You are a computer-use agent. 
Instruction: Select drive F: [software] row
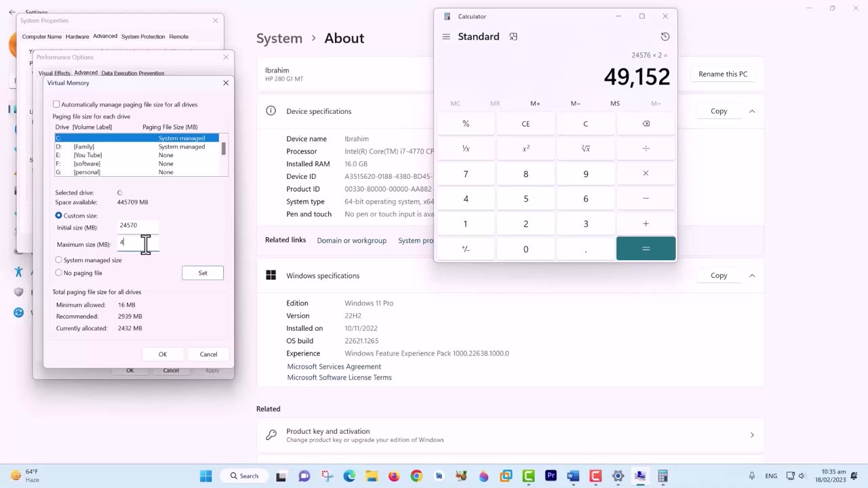137,163
